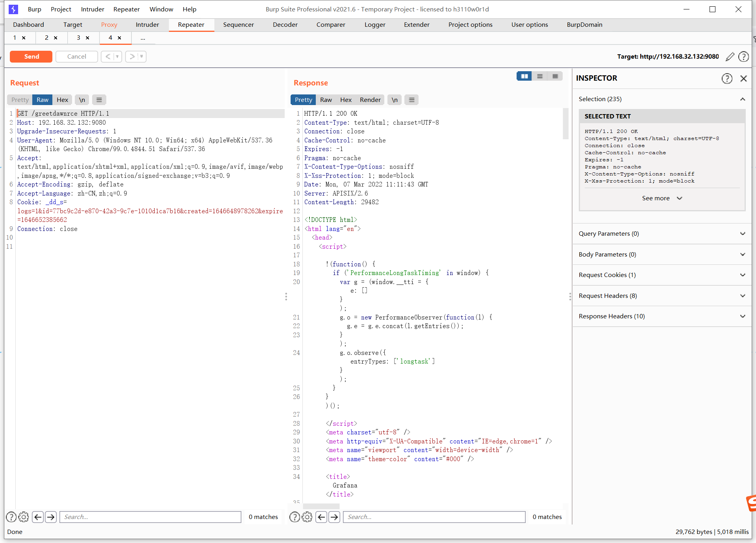Switch request view to Hex
756x543 pixels.
pyautogui.click(x=63, y=100)
